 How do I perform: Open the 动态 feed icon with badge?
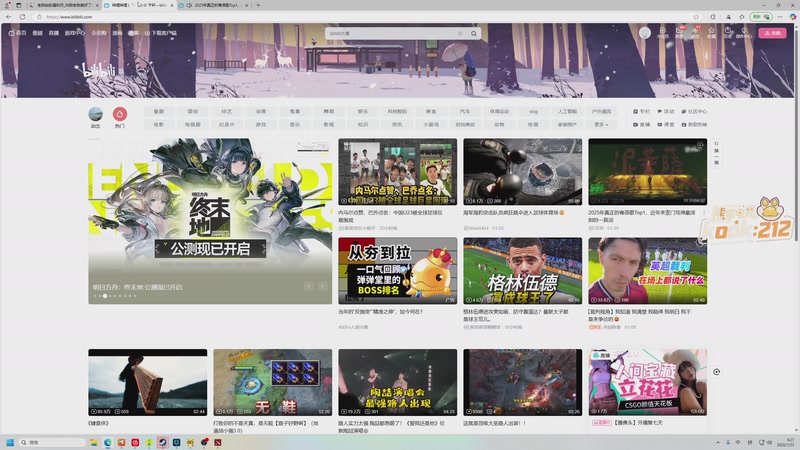click(695, 32)
